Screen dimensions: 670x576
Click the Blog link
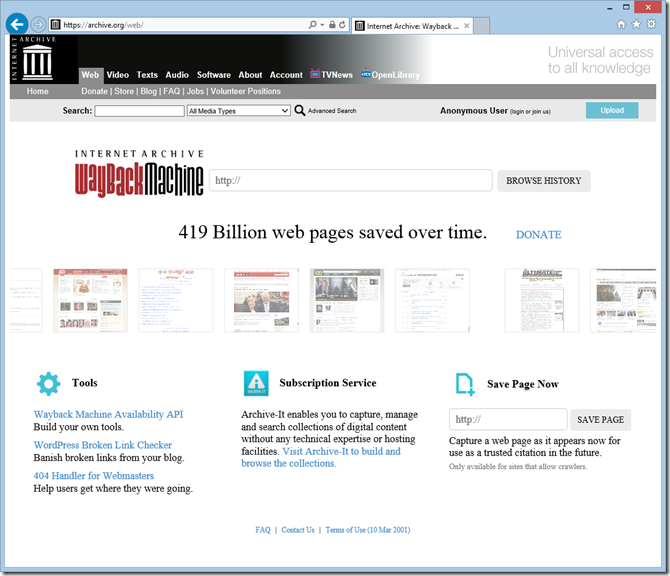click(148, 91)
